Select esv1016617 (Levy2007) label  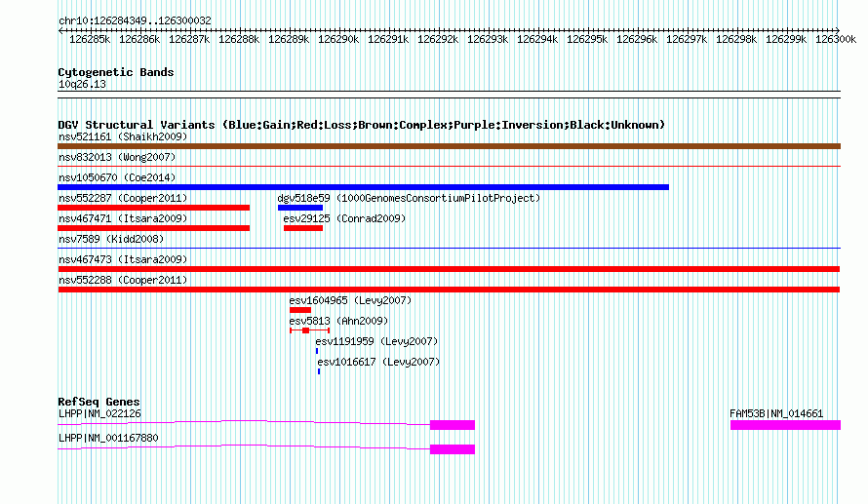[x=378, y=362]
